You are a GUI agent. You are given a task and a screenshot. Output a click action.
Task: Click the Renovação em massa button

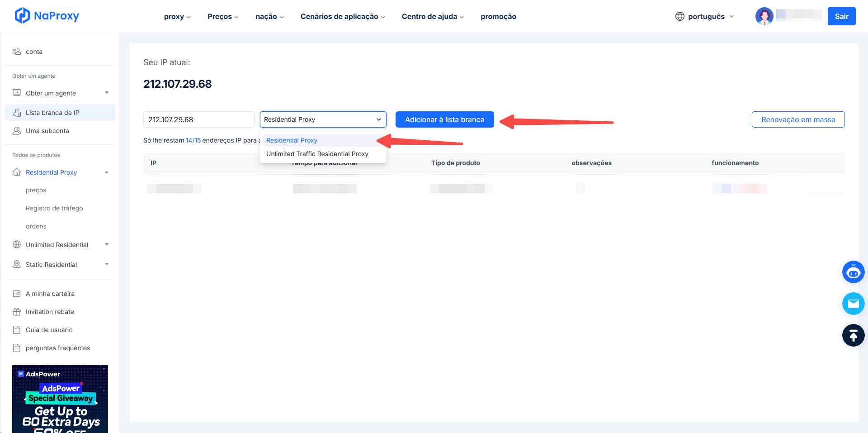(x=798, y=119)
